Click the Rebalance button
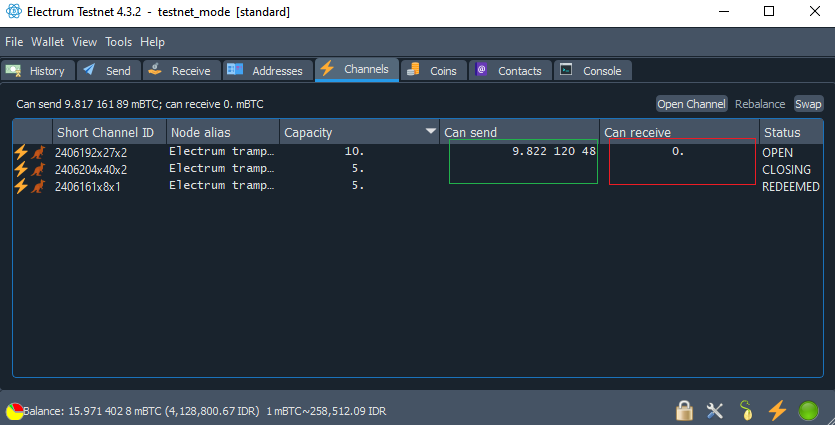Screen dimensions: 835x425 (x=760, y=104)
